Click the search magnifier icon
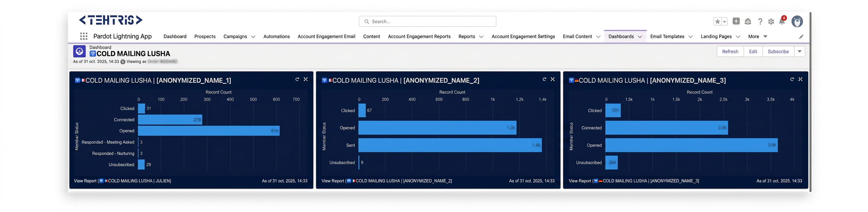 [367, 22]
